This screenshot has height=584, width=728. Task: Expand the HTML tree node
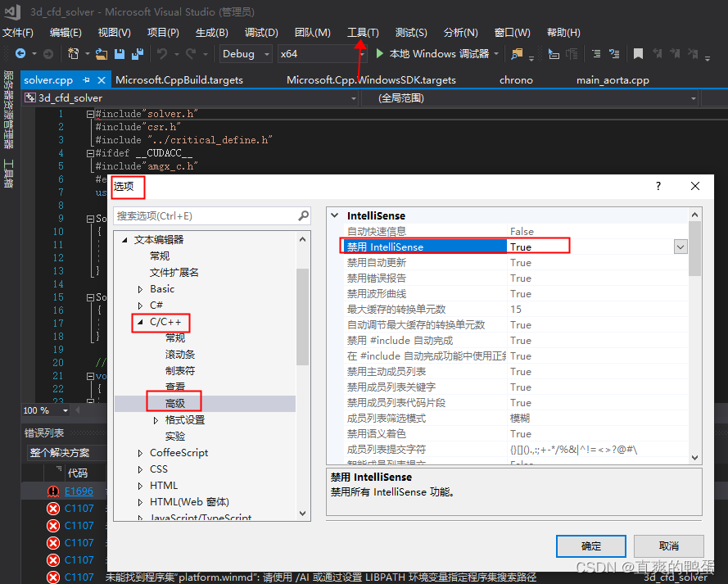140,486
